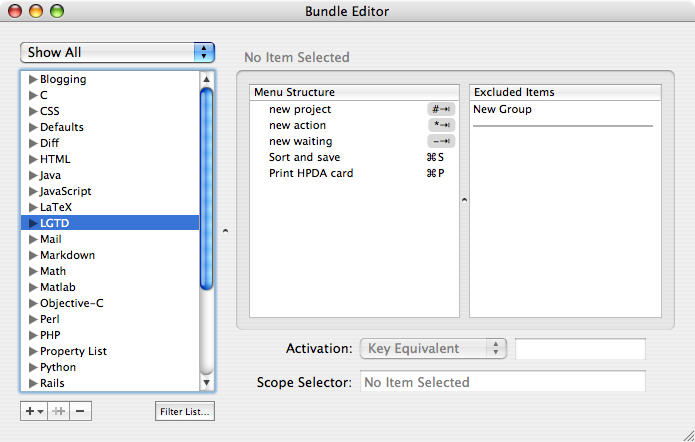Expand the LGTD bundle triangle

[33, 223]
